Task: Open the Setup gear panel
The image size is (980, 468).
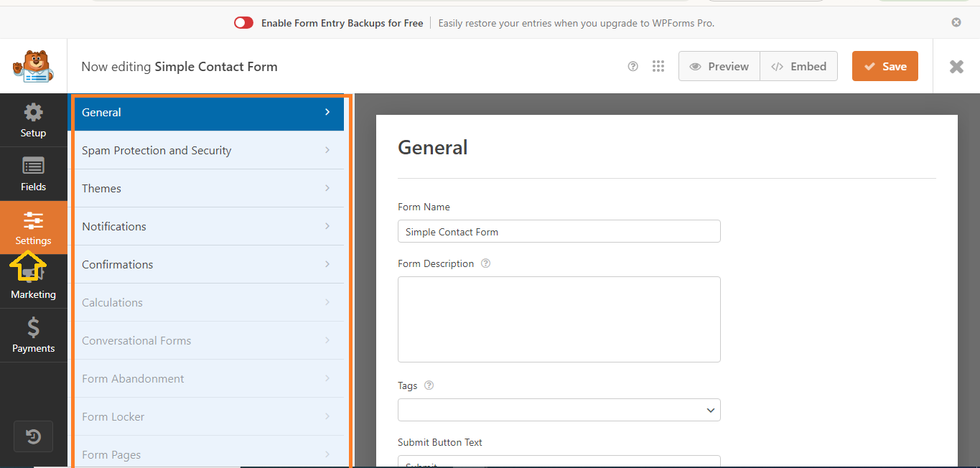Action: tap(33, 121)
